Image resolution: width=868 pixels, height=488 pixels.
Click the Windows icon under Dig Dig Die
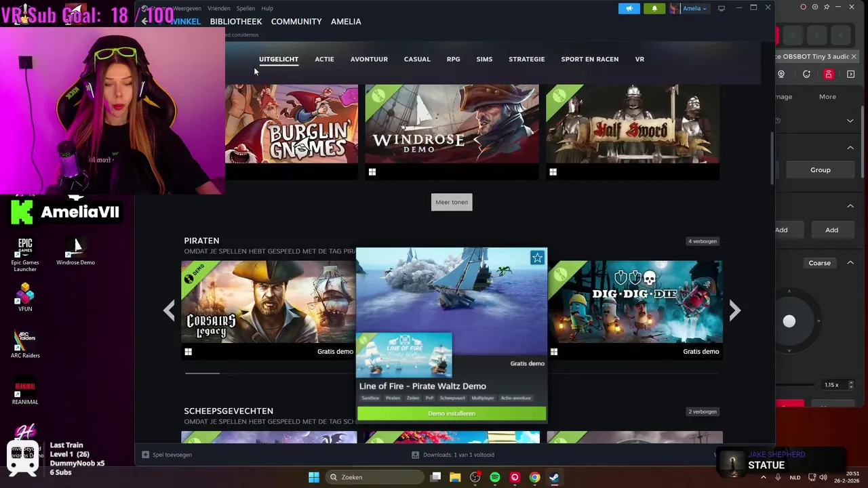point(554,352)
